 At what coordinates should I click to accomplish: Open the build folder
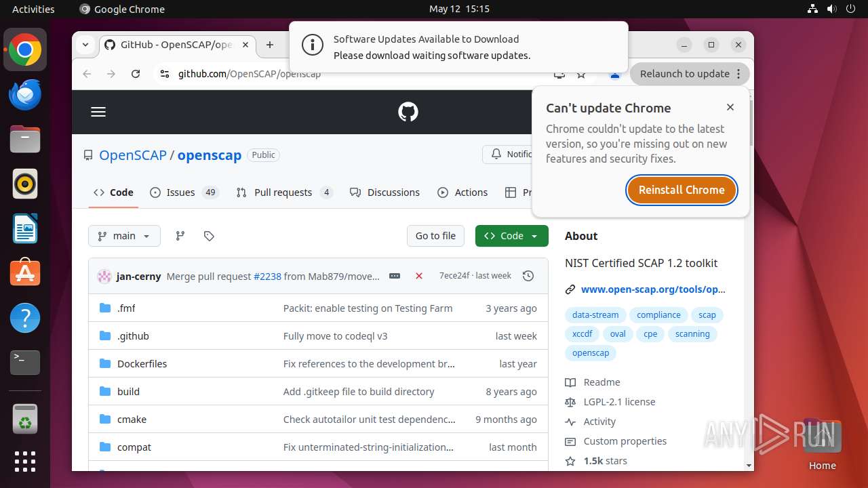pos(128,392)
